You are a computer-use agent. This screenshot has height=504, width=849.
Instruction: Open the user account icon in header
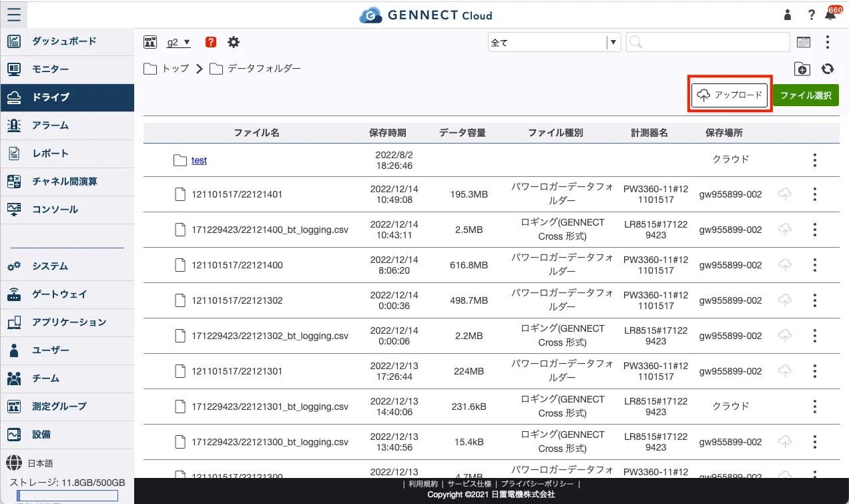point(788,15)
